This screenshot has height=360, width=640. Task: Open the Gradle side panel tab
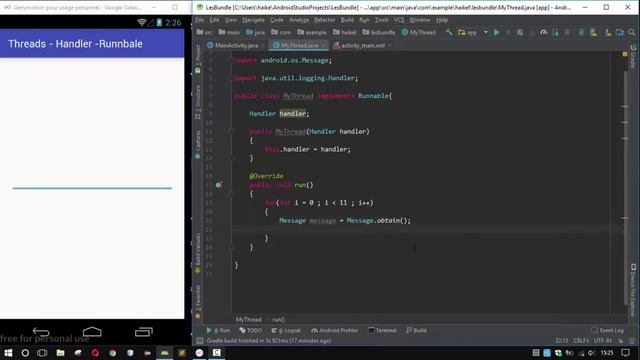click(x=633, y=56)
